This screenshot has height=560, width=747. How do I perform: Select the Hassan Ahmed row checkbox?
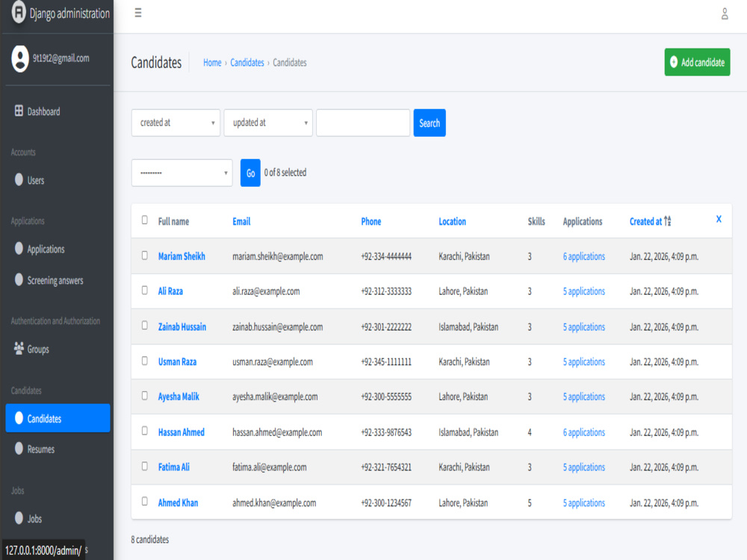[x=144, y=431]
